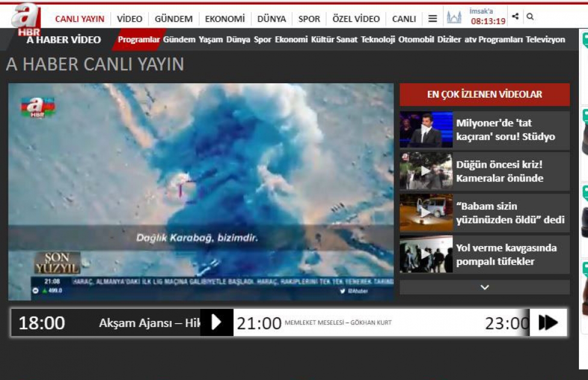Go to the EKONOMİ section
The height and width of the screenshot is (380, 588).
point(225,19)
